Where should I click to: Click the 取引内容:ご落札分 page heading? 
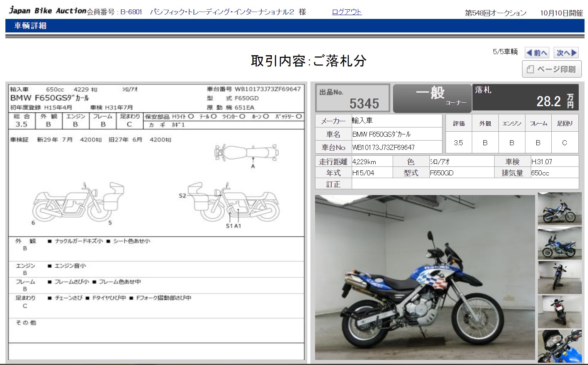pos(308,61)
